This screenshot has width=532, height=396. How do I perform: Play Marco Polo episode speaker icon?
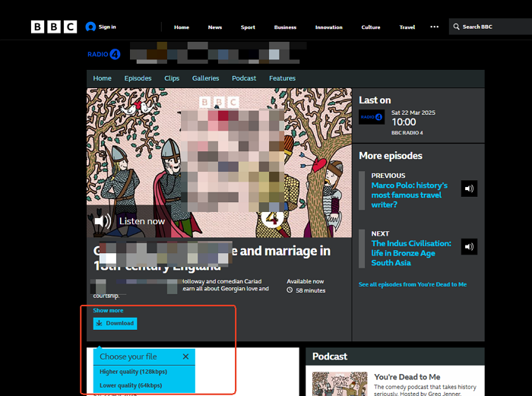[x=469, y=188]
